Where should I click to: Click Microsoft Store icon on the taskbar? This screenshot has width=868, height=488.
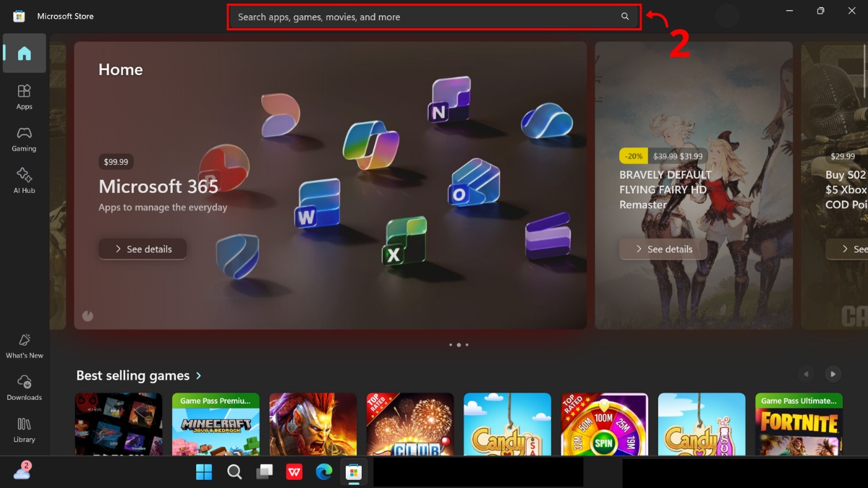[x=354, y=472]
